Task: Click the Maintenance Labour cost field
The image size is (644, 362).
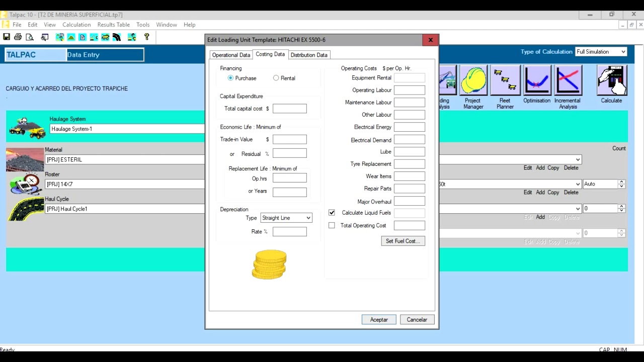Action: pyautogui.click(x=410, y=102)
